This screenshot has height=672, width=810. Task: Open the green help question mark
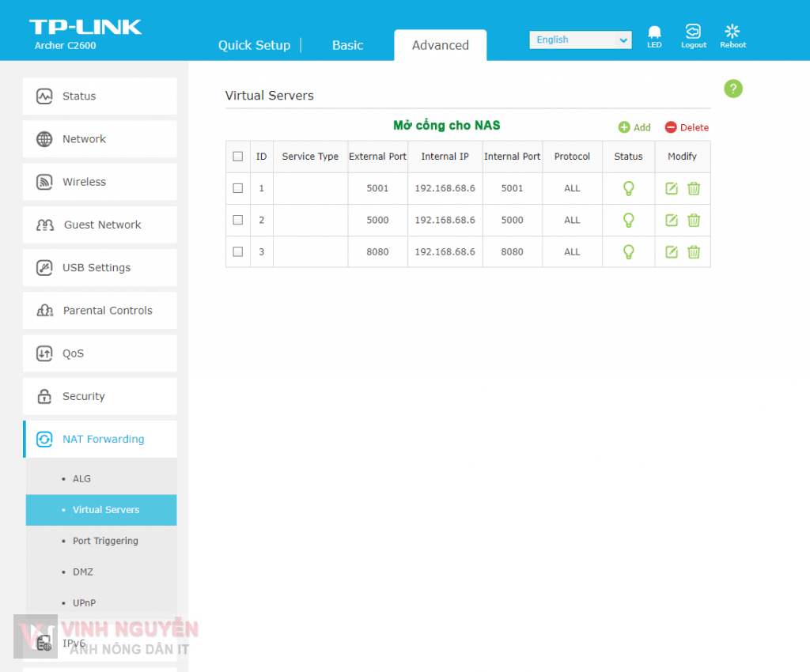click(733, 89)
